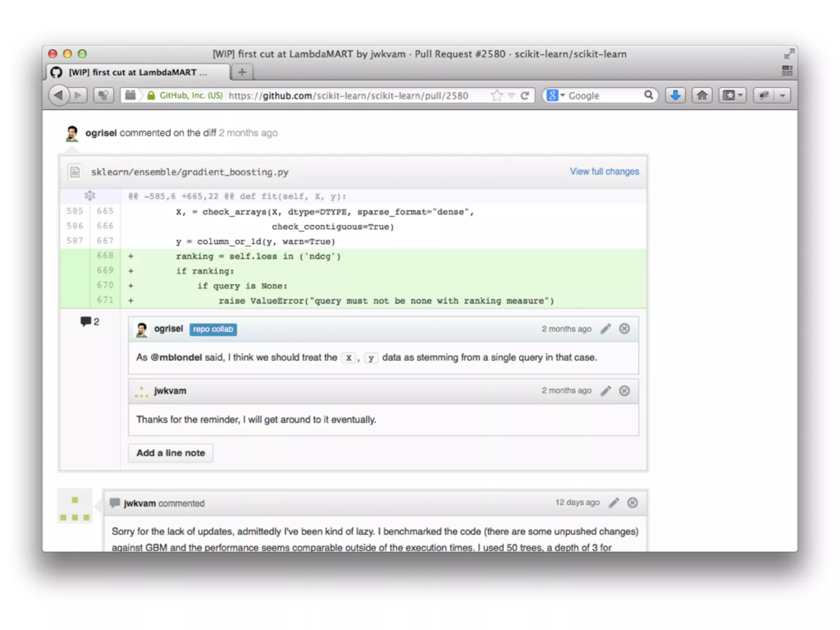
Task: Delete the 12 days ago comment
Action: [x=632, y=503]
